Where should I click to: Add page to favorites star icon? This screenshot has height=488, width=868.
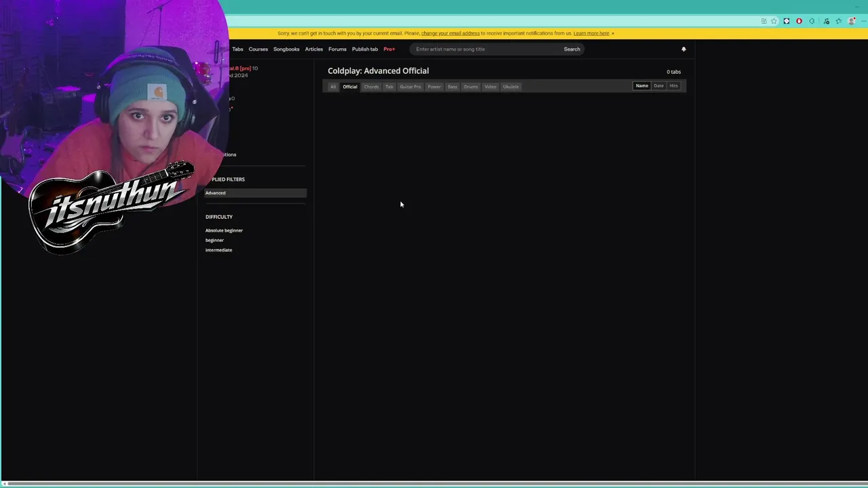point(774,21)
